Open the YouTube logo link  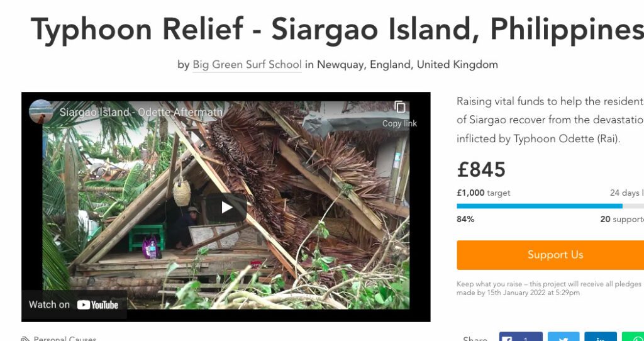tap(97, 305)
